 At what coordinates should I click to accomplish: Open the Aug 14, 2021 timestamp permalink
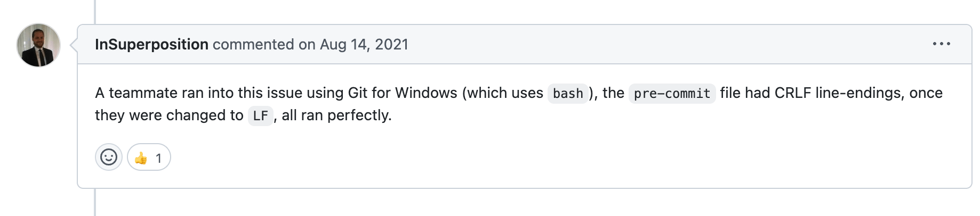tap(364, 44)
